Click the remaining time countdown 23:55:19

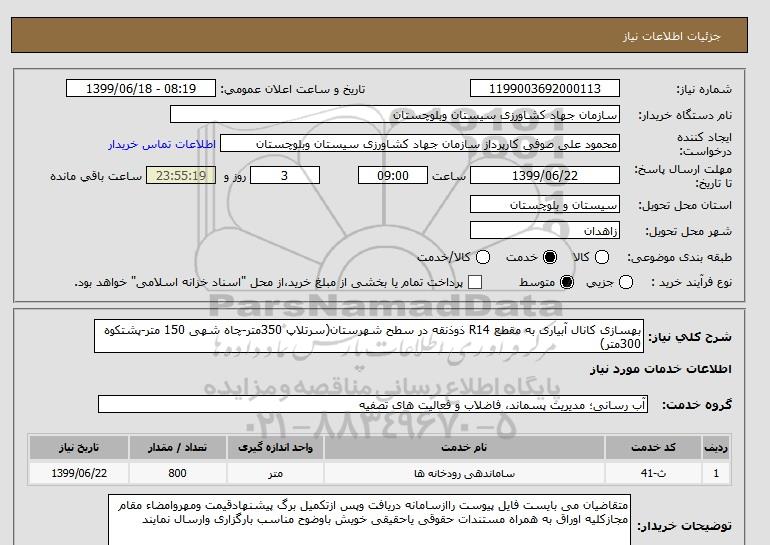(x=181, y=175)
